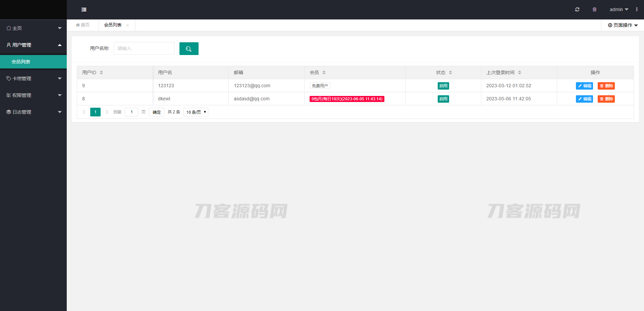Sort table by 上次登录时间 column arrows

point(520,72)
